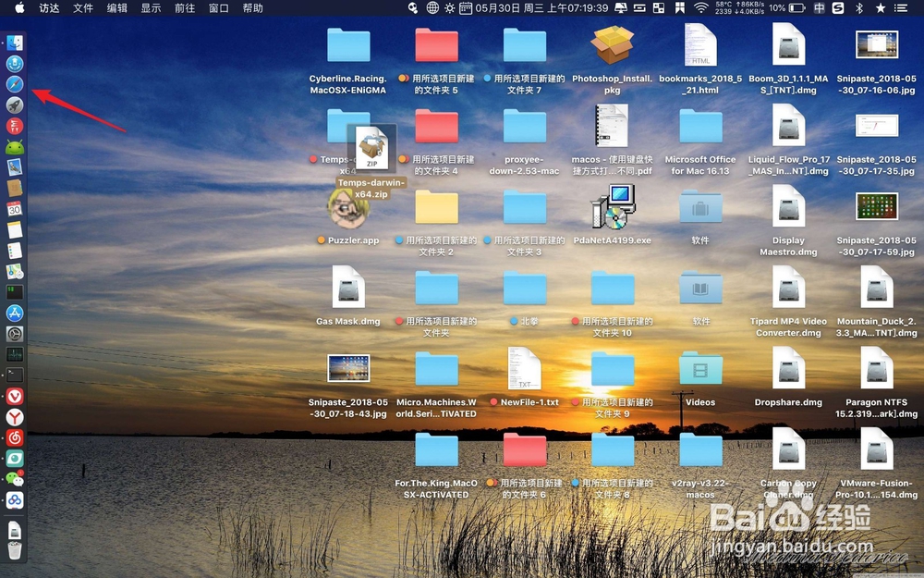Launch Vivaldi browser from the dock
924x578 pixels.
pos(15,397)
